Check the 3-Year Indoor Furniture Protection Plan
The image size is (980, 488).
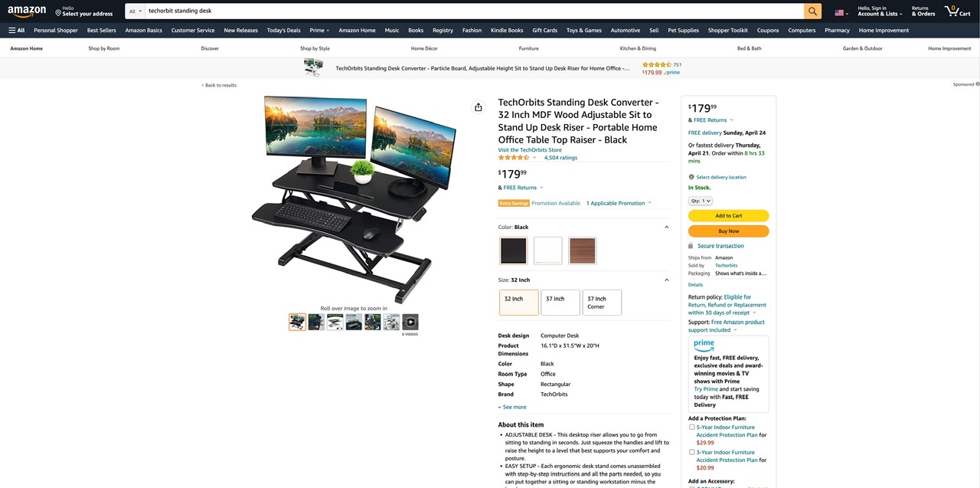pyautogui.click(x=692, y=453)
